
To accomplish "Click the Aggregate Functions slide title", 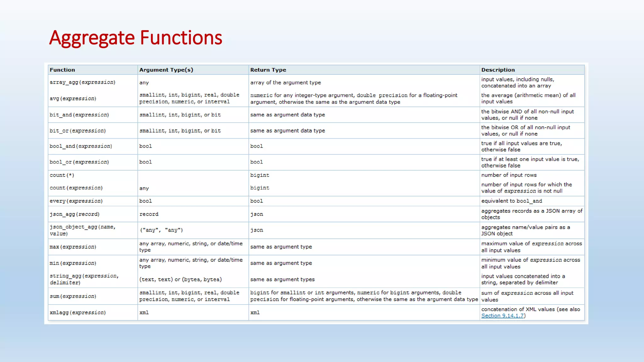I will 136,38.
